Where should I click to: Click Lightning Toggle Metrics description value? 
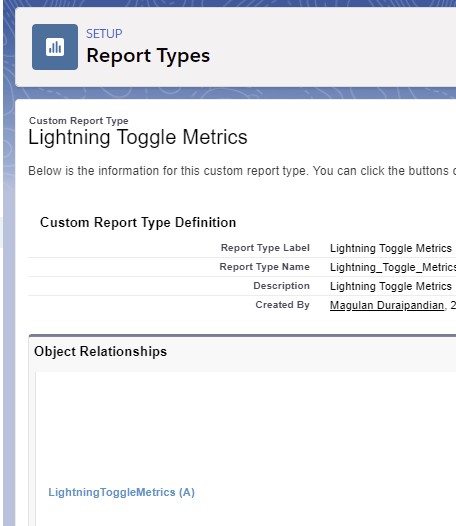pos(391,286)
